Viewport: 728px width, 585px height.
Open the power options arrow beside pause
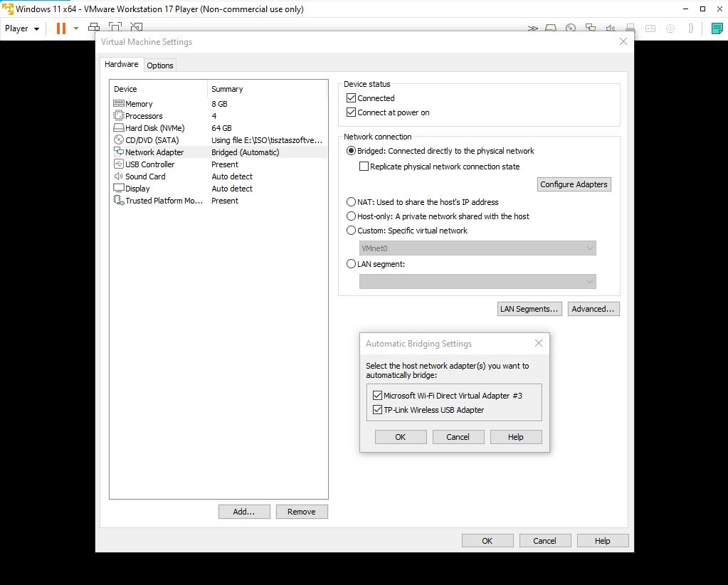pos(76,28)
